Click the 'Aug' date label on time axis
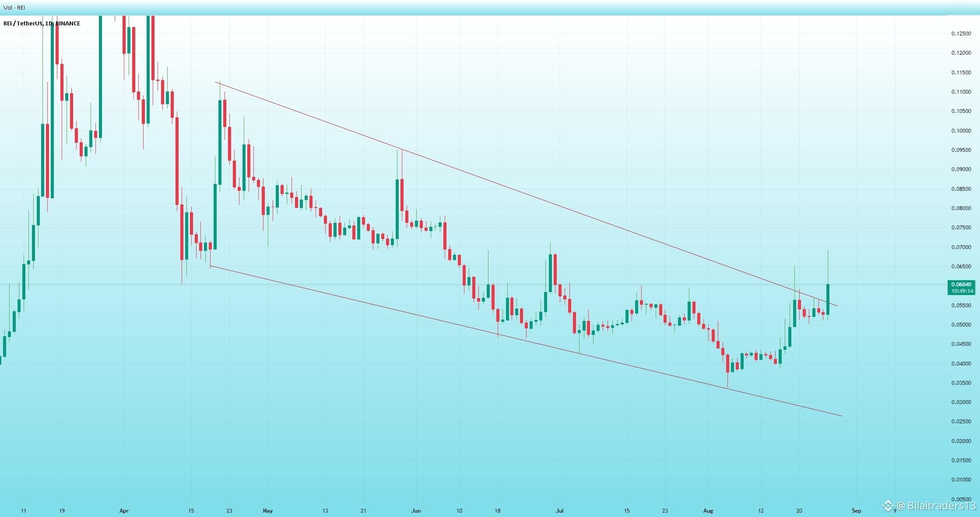The width and height of the screenshot is (980, 517). point(708,511)
